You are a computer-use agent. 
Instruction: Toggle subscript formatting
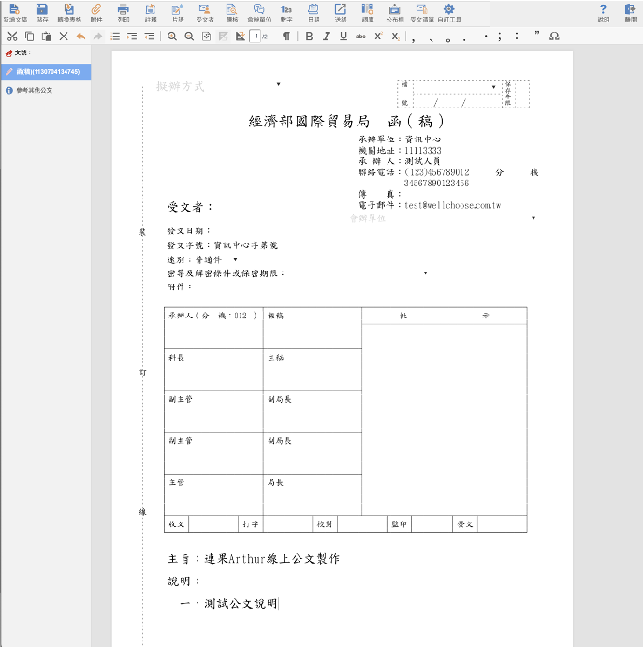[x=395, y=37]
